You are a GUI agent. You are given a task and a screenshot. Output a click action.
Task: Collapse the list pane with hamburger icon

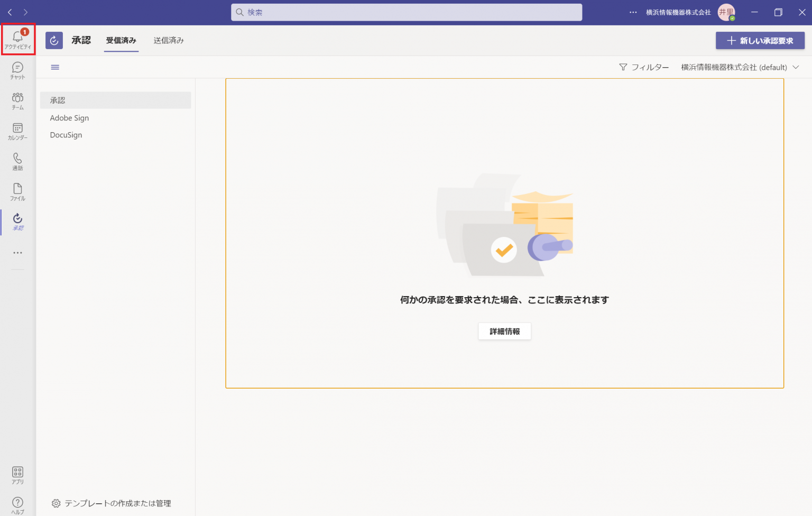[55, 67]
